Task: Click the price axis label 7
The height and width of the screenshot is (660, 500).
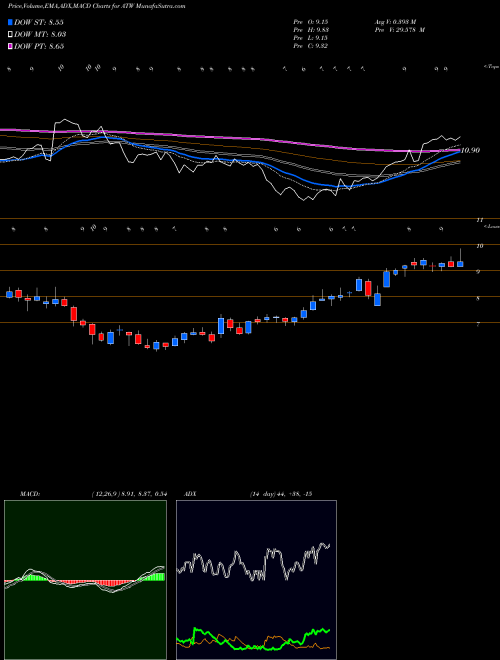Action: click(x=478, y=324)
